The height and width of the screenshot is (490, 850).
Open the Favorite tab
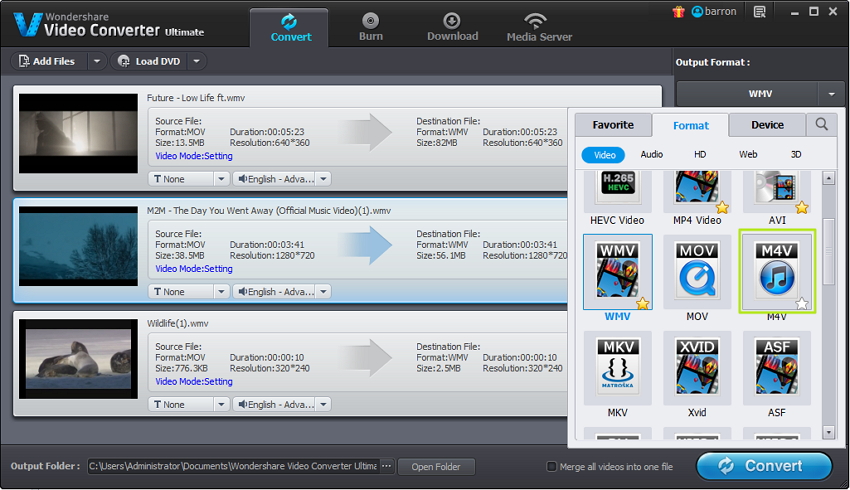coord(613,125)
